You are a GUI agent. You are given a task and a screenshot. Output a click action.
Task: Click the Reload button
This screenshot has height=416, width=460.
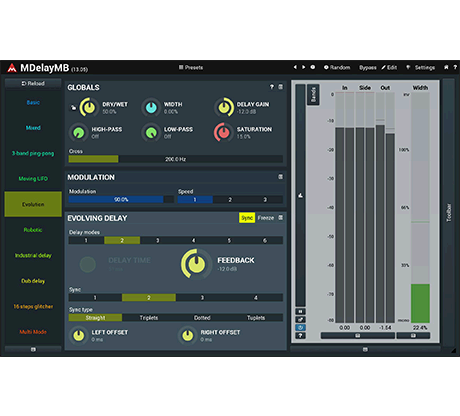click(x=33, y=83)
